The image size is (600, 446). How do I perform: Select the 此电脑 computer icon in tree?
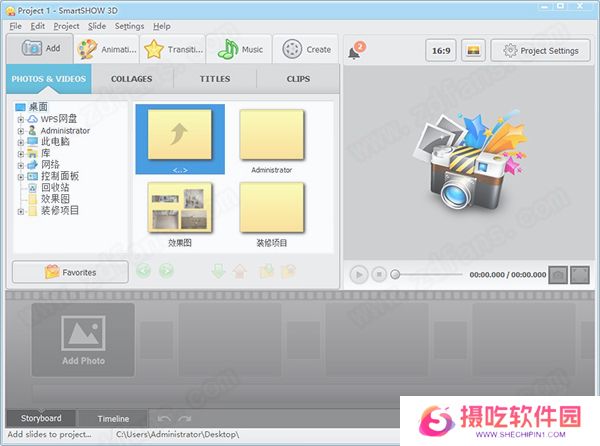click(33, 142)
